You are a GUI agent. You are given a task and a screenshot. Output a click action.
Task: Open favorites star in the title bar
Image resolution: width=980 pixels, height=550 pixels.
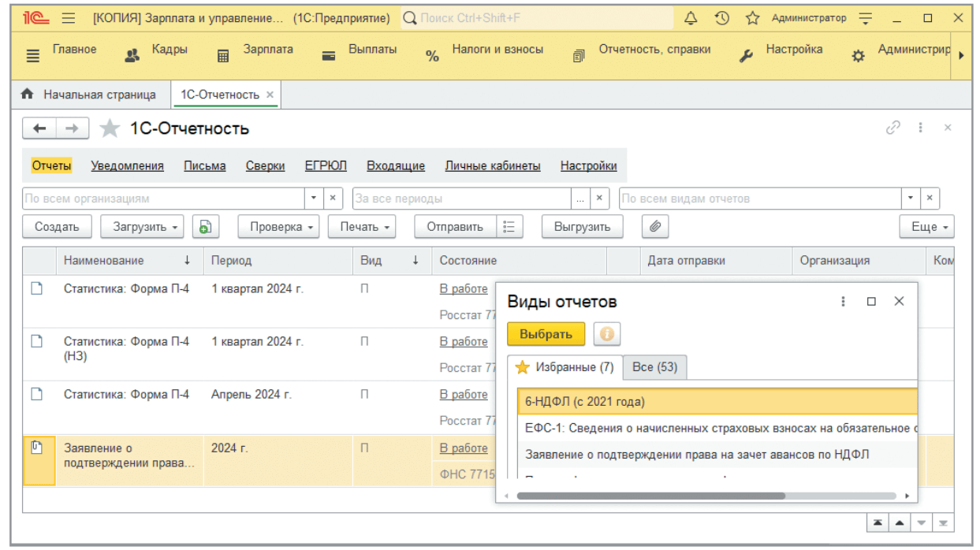[752, 17]
